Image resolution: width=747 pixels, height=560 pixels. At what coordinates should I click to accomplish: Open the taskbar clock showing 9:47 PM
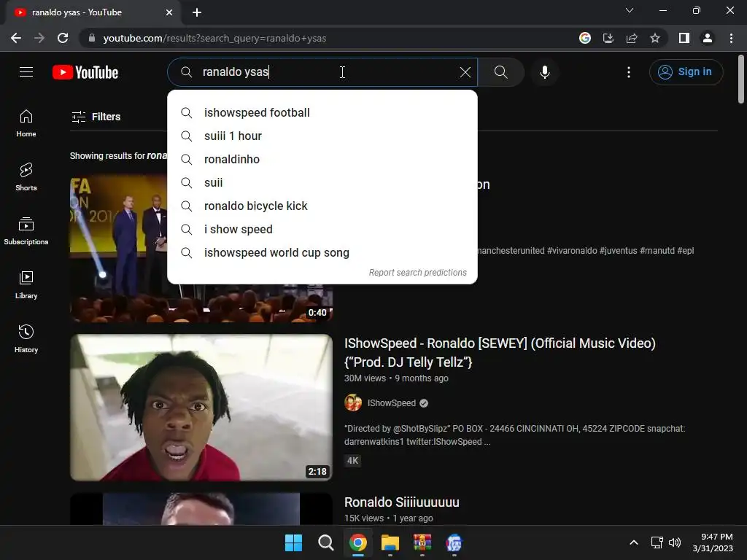pyautogui.click(x=713, y=542)
